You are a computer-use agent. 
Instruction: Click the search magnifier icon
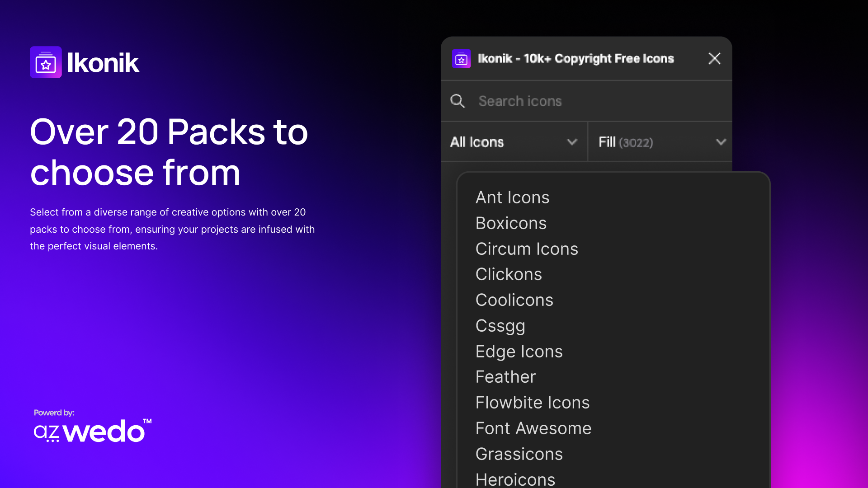(x=458, y=101)
